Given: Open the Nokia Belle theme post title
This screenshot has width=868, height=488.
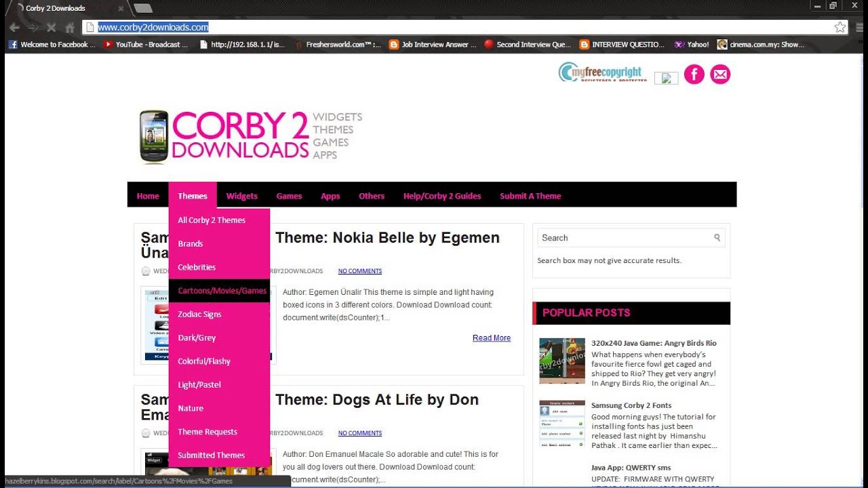Looking at the screenshot, I should 388,238.
